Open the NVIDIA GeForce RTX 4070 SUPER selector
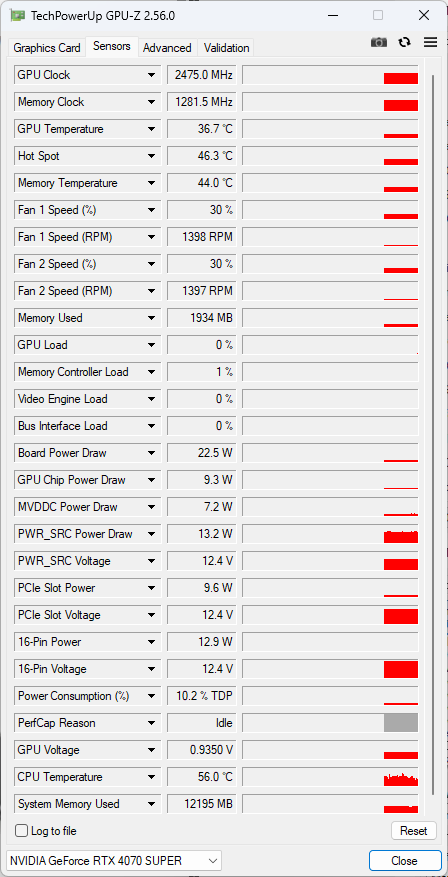 (x=114, y=860)
